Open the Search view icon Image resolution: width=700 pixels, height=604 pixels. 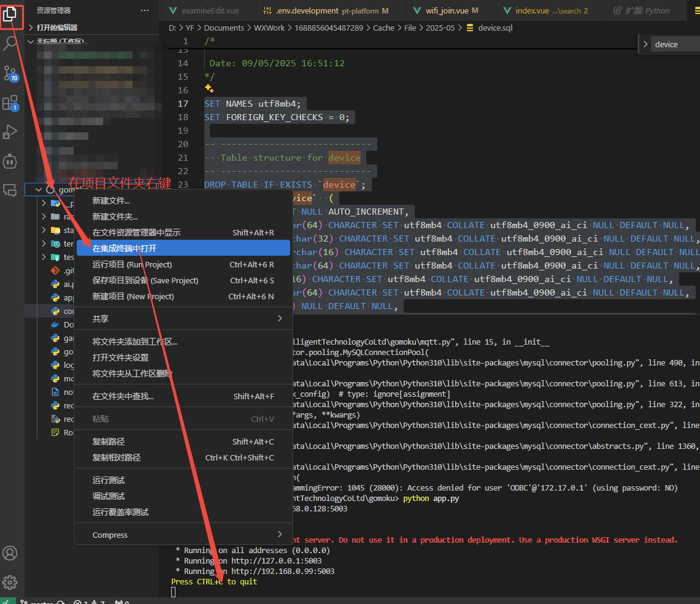point(10,44)
